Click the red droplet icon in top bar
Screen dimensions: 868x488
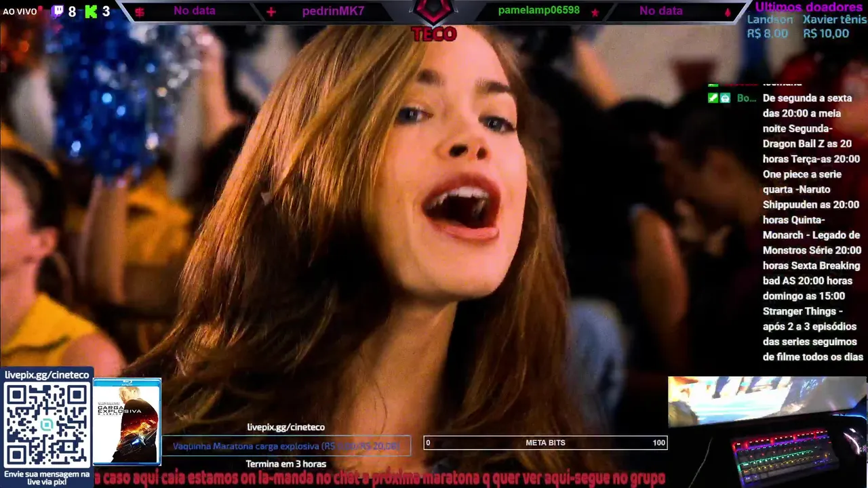pos(728,12)
